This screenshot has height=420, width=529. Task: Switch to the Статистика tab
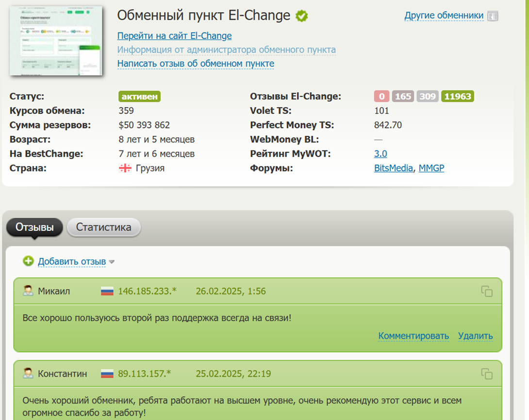click(103, 227)
